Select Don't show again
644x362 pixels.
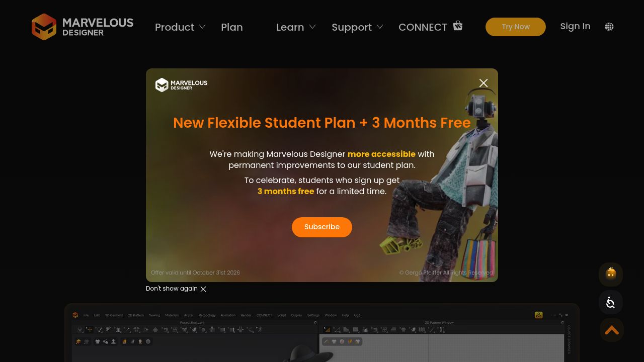172,289
